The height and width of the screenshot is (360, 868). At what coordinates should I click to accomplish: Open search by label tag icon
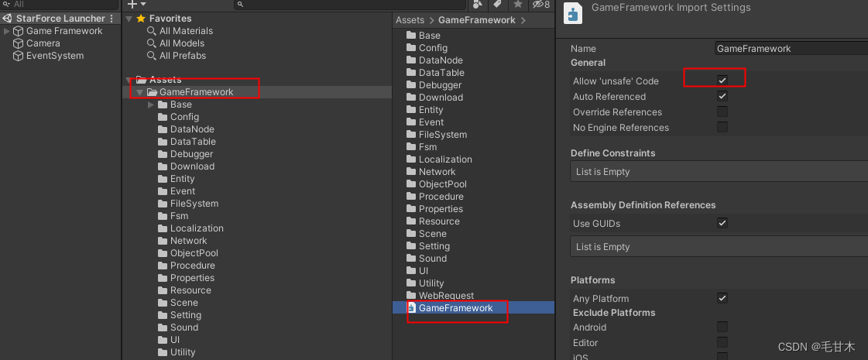497,5
